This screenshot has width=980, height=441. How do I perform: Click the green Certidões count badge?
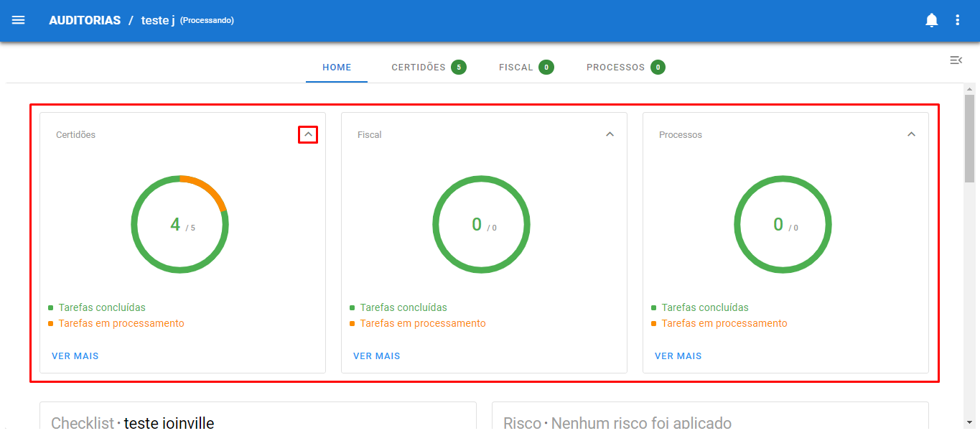(459, 68)
